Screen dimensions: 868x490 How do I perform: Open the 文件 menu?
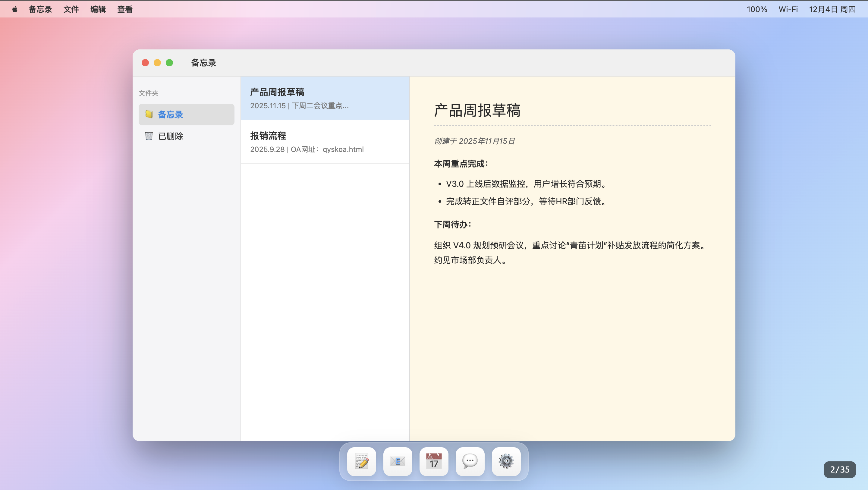(x=71, y=9)
